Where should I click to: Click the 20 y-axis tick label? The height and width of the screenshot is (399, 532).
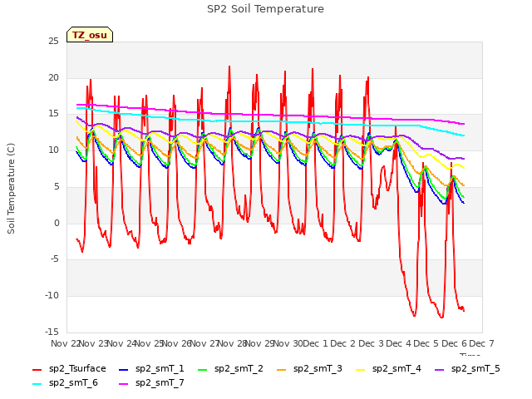click(53, 77)
